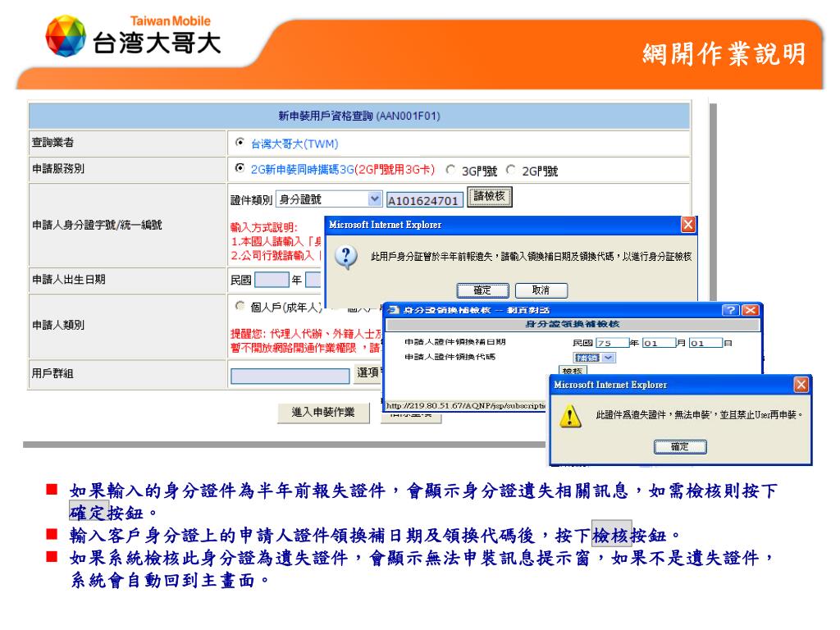
Task: Click the Taiwan Mobile logo
Action: (132, 36)
